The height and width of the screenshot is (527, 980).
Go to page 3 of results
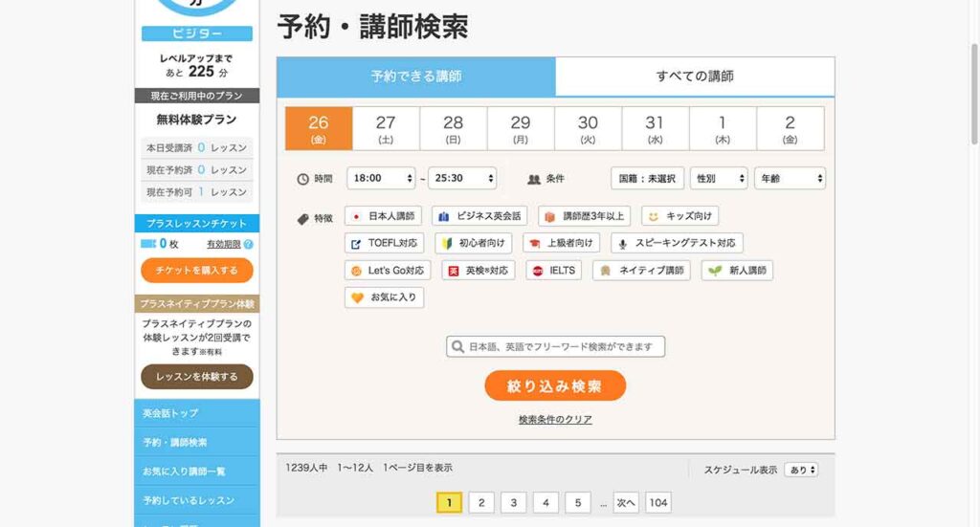(x=514, y=503)
